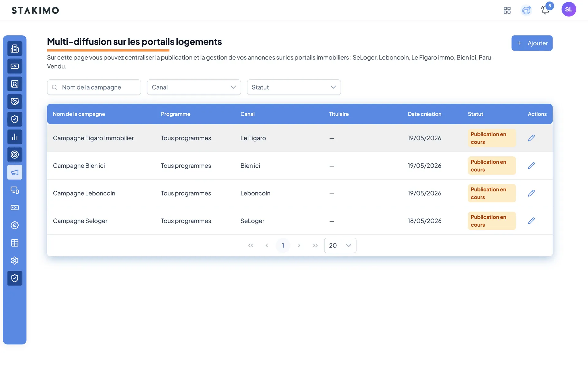Click the STAKIMO logo
Screen dimensions: 588x368
click(35, 10)
